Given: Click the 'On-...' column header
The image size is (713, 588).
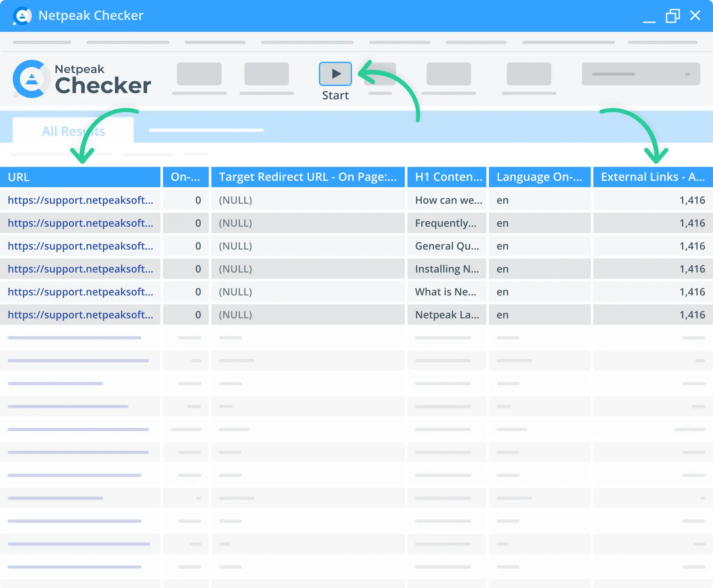Looking at the screenshot, I should [186, 177].
